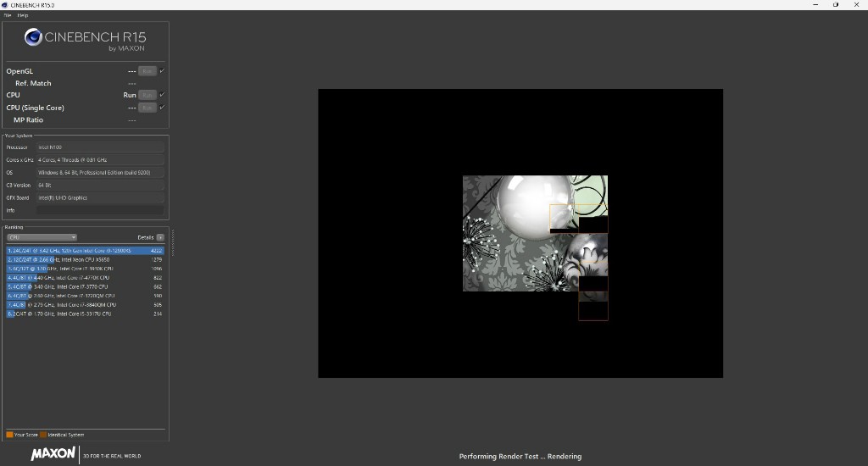Open the Help menu
The width and height of the screenshot is (868, 466).
[23, 15]
